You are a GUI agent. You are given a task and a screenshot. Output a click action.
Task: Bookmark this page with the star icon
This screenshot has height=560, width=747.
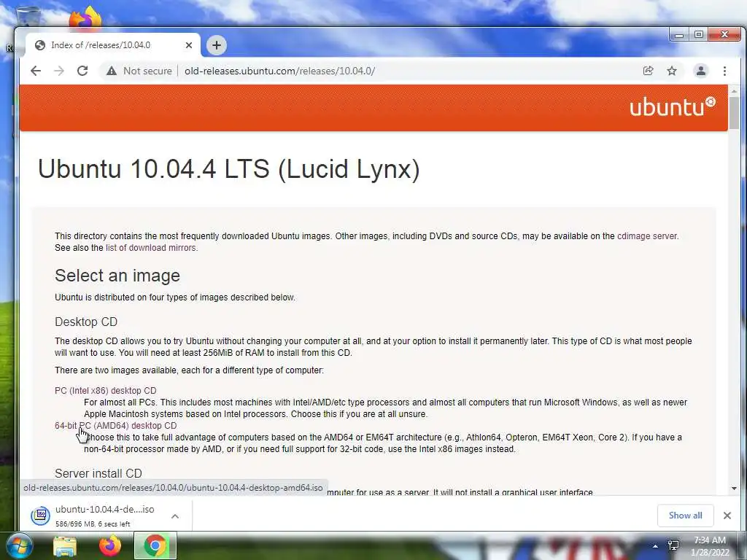point(672,71)
